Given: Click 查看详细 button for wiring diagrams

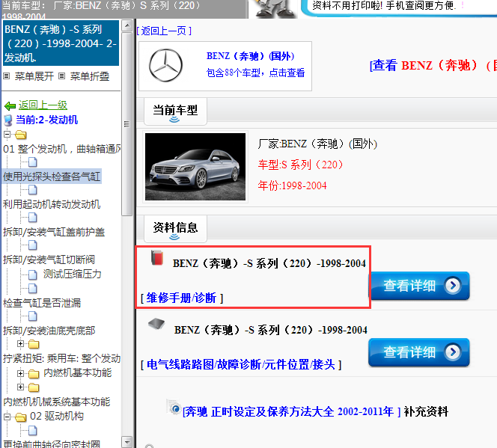Looking at the screenshot, I should 419,352.
